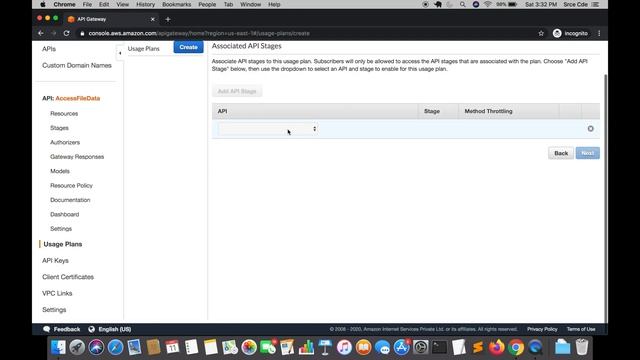The width and height of the screenshot is (640, 360).
Task: Open a new tab with plus button
Action: point(168,19)
